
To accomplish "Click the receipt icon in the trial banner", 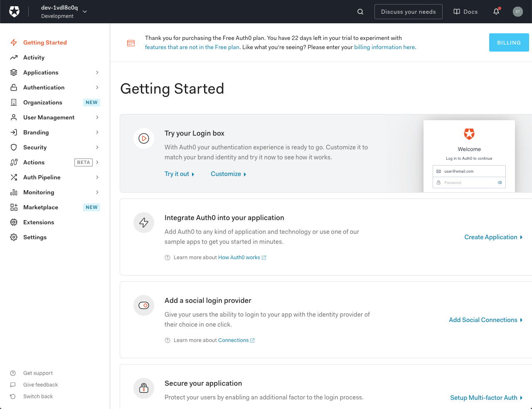I will 131,43.
